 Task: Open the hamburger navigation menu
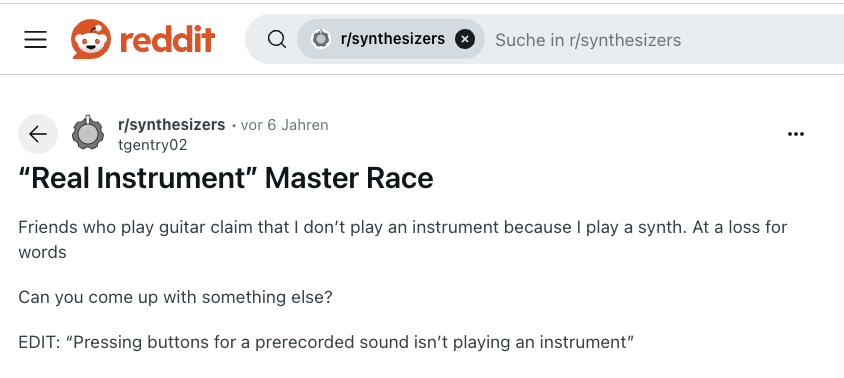click(x=36, y=39)
